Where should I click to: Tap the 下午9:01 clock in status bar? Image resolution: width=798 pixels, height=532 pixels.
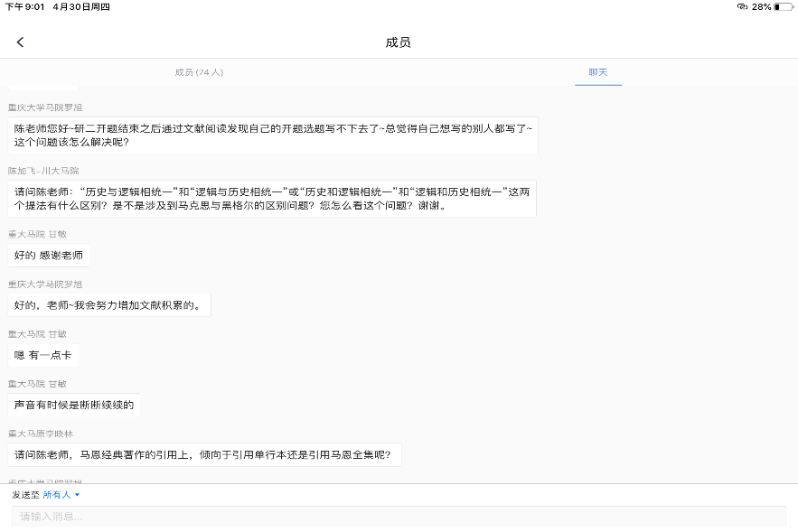26,6
